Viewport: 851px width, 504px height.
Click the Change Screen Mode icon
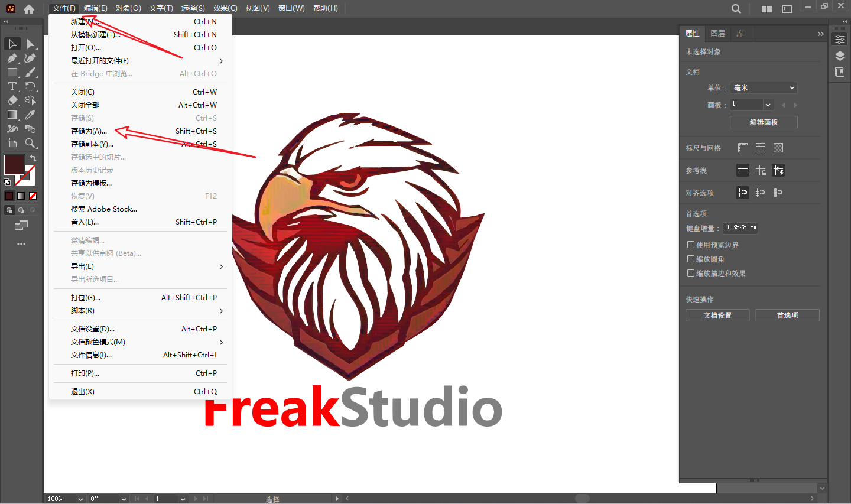[x=21, y=225]
